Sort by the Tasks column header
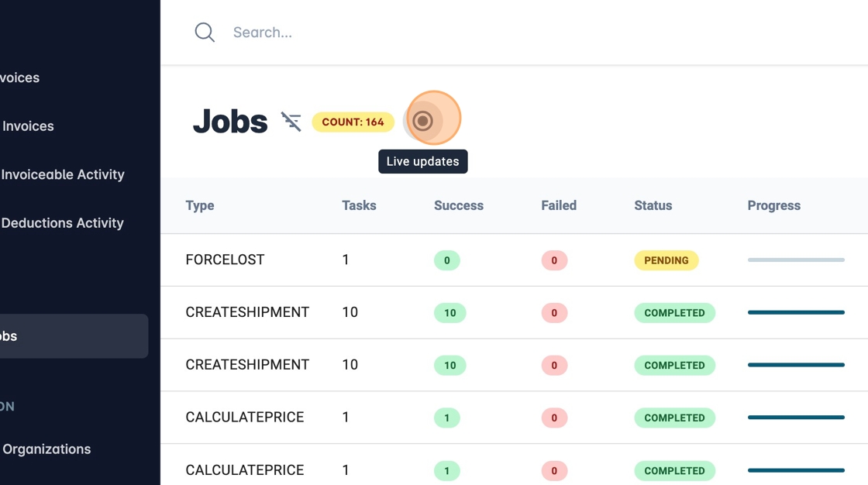 point(359,205)
